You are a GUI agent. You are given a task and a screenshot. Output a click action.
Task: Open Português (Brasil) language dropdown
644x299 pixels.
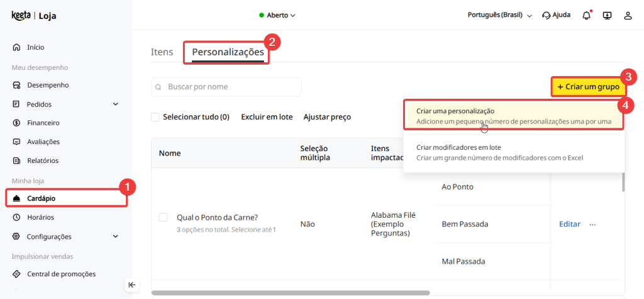[500, 15]
